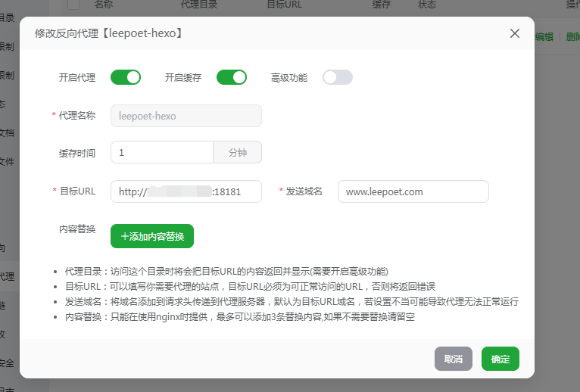Toggle the 开启代理 switch
The height and width of the screenshot is (392, 580).
click(x=126, y=77)
